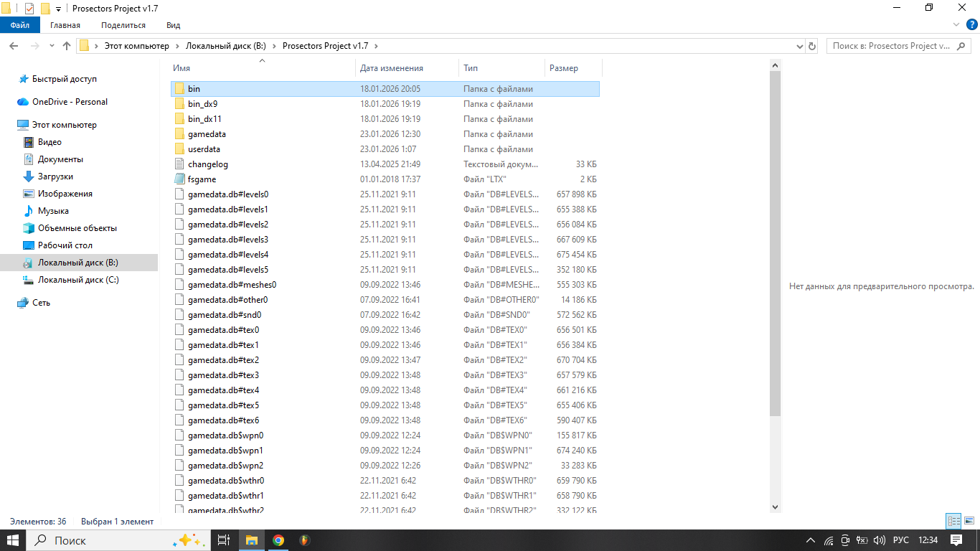
Task: Open Google Chrome from the taskbar
Action: 278,540
